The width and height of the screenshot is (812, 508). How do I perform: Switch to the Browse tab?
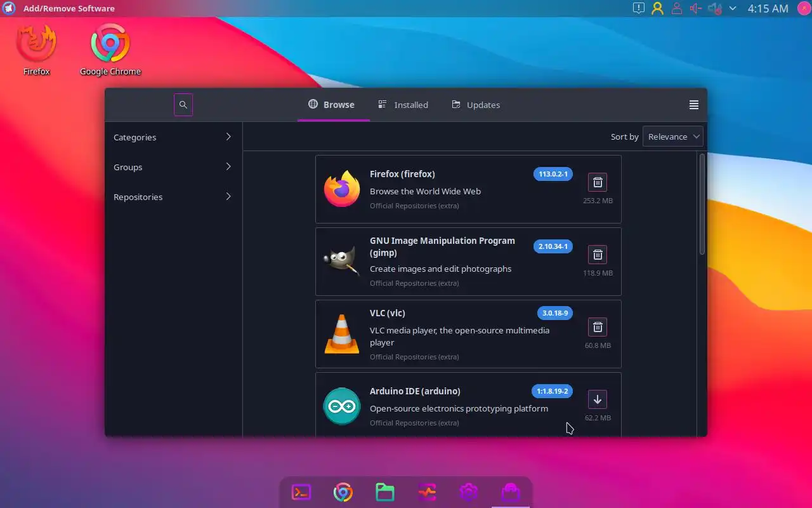[x=332, y=105]
